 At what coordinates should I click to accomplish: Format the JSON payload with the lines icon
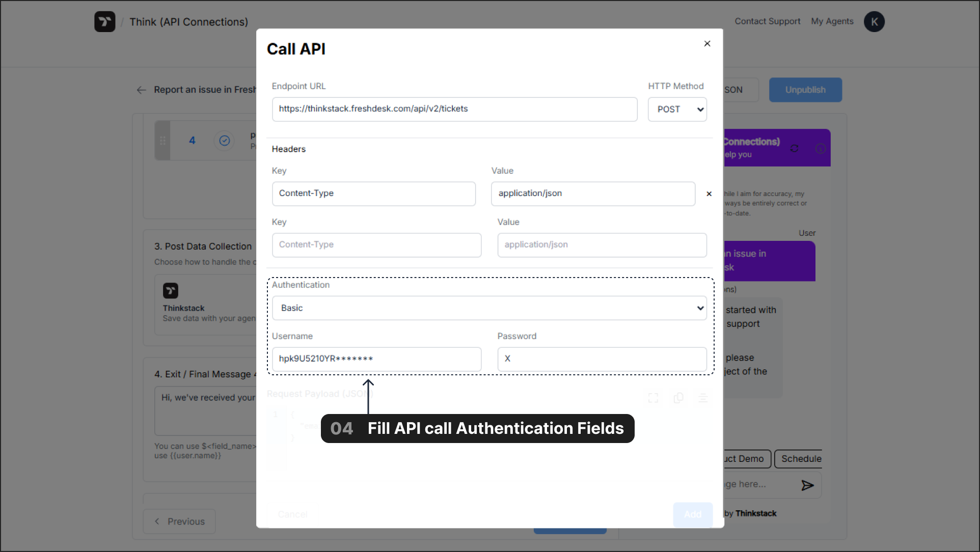pyautogui.click(x=703, y=398)
